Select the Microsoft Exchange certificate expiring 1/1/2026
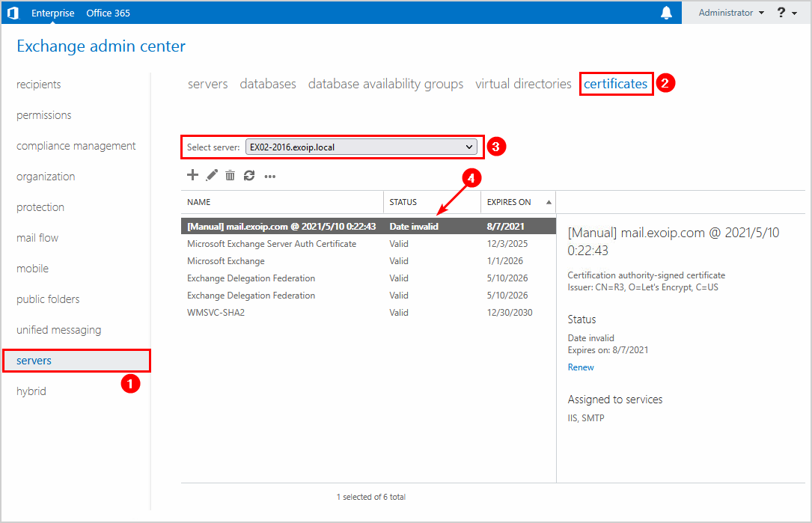The width and height of the screenshot is (812, 523). [368, 261]
